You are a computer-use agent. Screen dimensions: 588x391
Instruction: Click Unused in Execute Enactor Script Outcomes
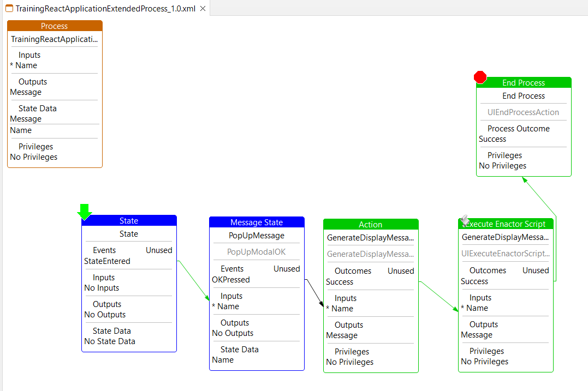[536, 270]
